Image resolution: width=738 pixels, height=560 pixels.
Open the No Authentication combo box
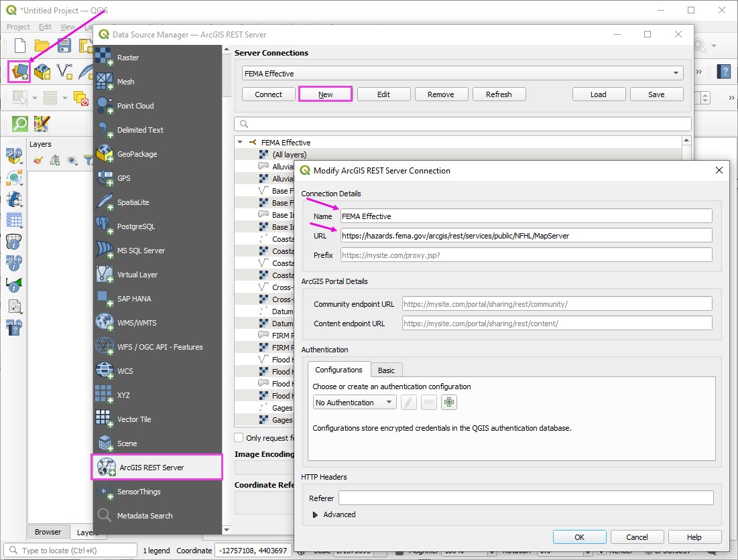[355, 403]
